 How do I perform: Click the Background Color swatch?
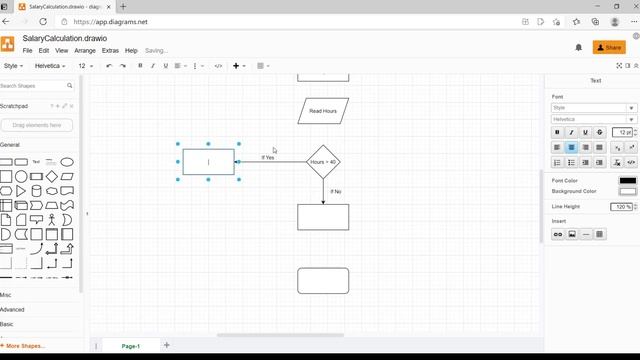pos(628,191)
